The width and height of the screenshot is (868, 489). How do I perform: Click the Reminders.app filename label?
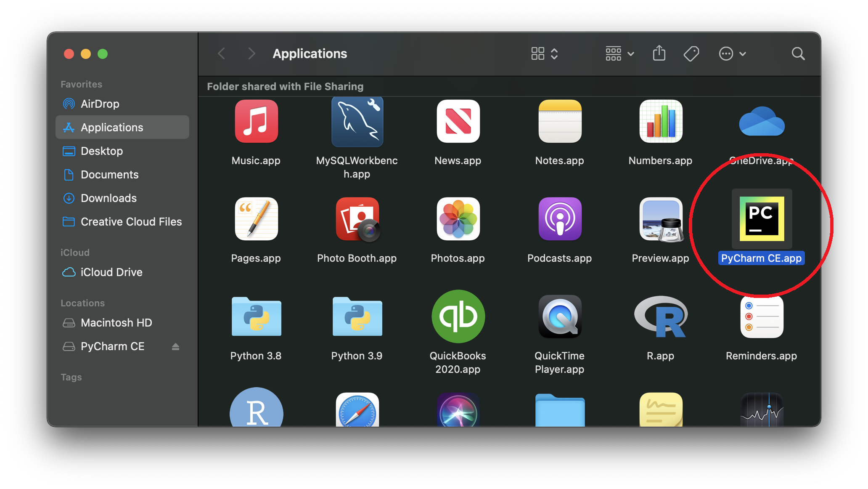762,356
